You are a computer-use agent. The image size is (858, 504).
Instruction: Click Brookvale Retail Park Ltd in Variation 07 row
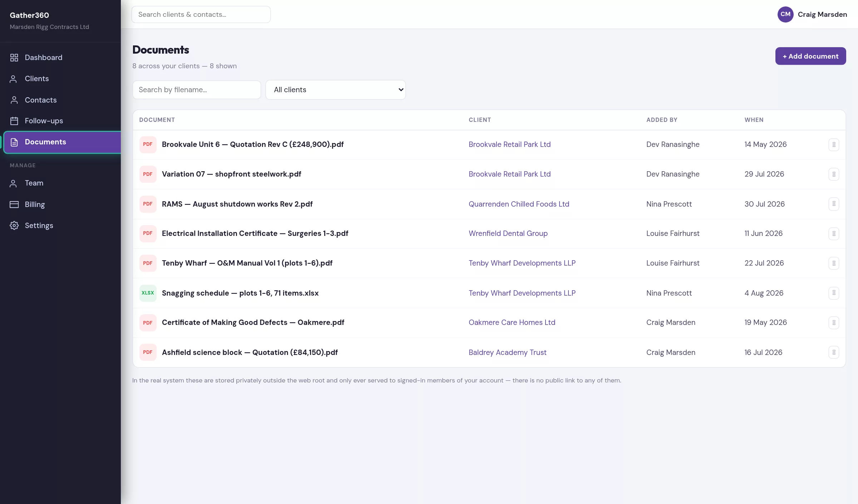(509, 174)
